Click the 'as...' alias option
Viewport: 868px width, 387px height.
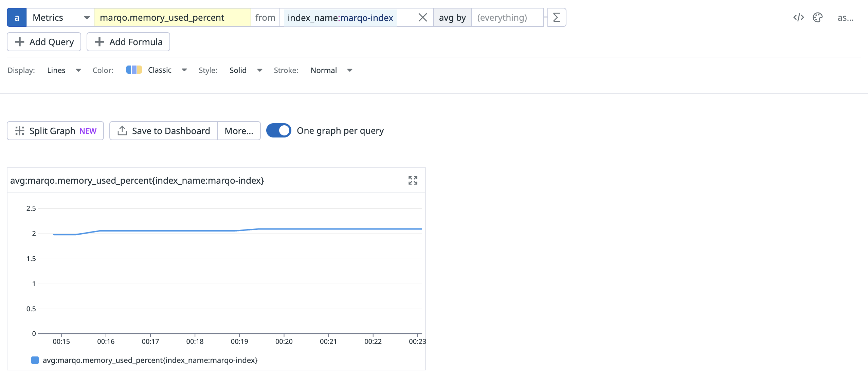845,18
